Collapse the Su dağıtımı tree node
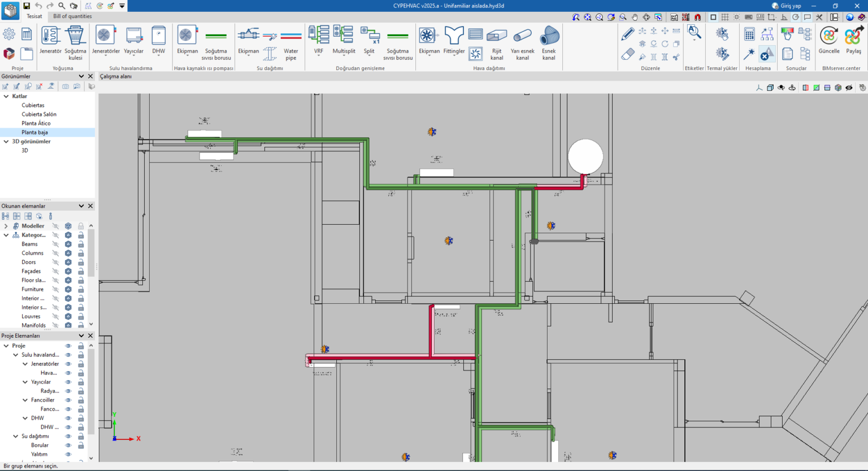868x471 pixels. 16,436
